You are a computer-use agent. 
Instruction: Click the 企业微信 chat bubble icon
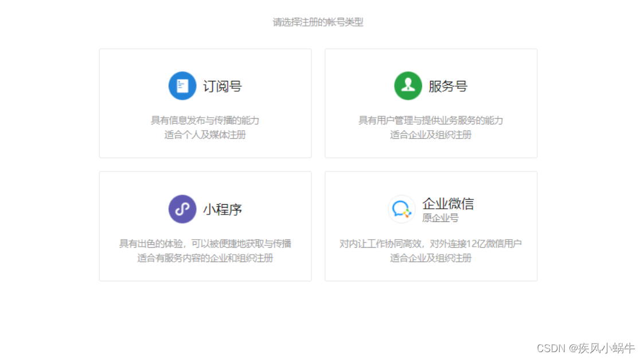click(401, 209)
